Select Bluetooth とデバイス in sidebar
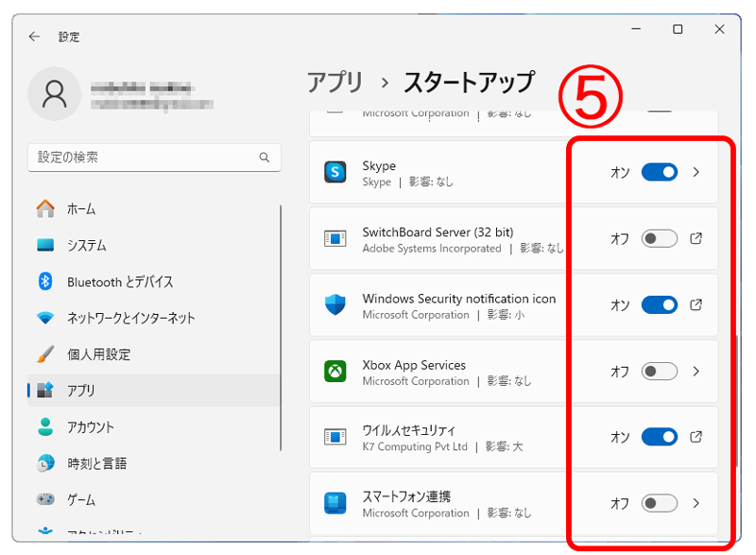Screen dimensions: 756x555 click(120, 282)
